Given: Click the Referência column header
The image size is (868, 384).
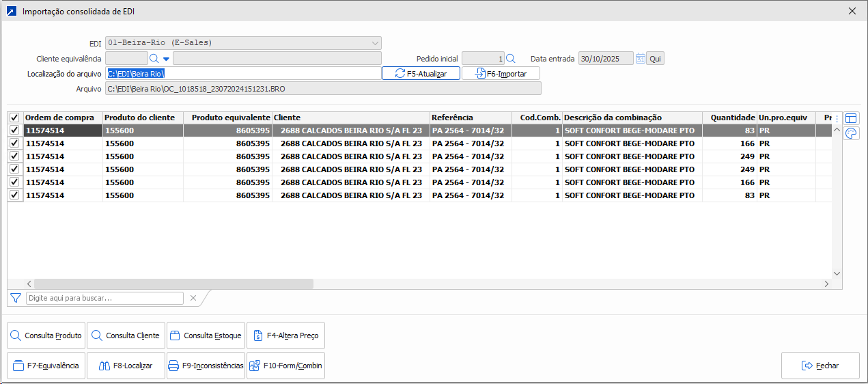Looking at the screenshot, I should pyautogui.click(x=471, y=118).
